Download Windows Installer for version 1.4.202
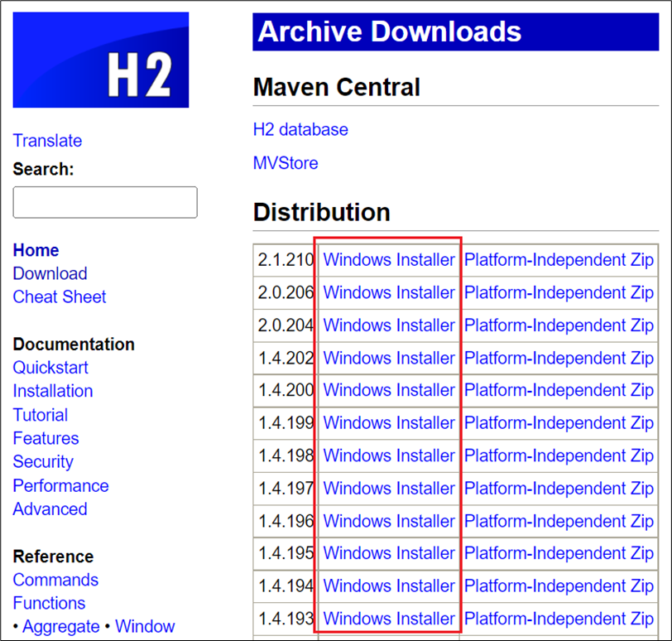672x641 pixels. pyautogui.click(x=389, y=358)
